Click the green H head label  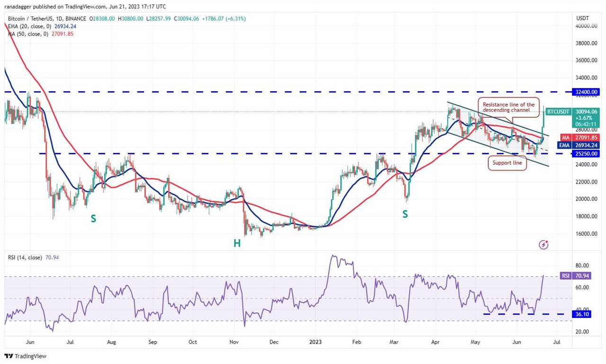click(x=237, y=243)
